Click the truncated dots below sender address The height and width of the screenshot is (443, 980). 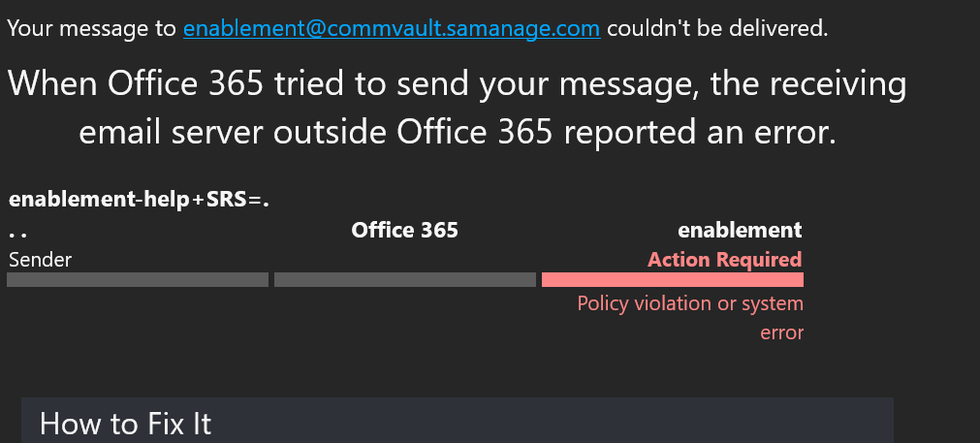pos(17,235)
